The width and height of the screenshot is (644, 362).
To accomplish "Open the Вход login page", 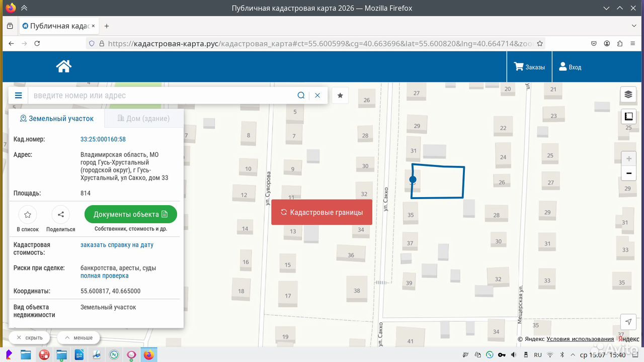I will (x=570, y=67).
